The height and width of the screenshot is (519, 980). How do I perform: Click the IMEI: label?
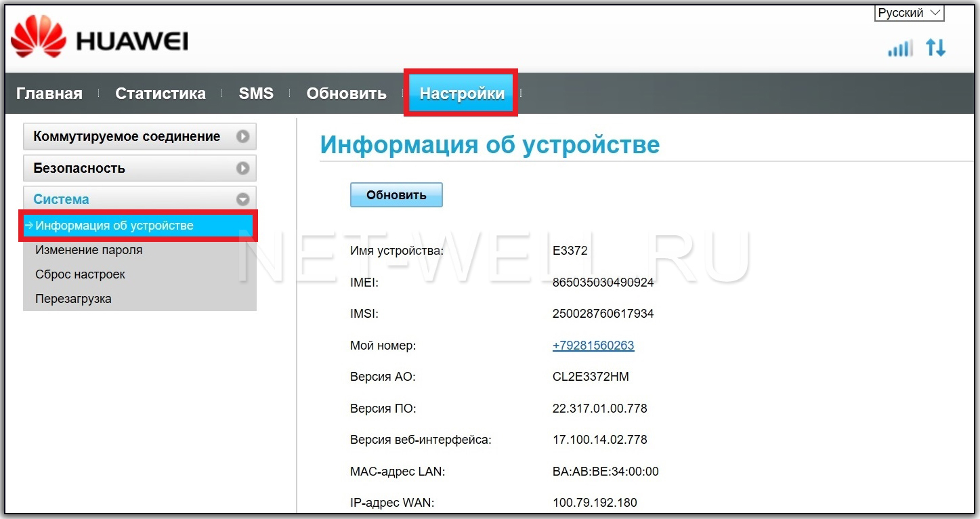pos(364,283)
